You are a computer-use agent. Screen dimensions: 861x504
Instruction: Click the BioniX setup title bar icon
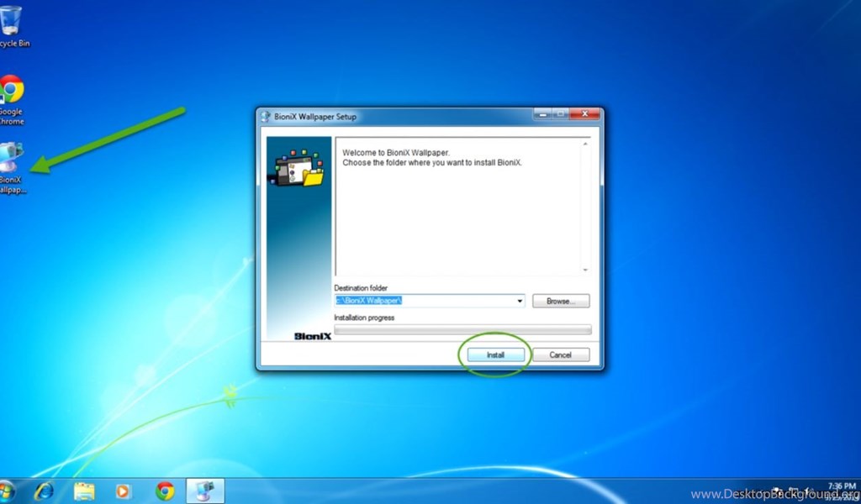click(265, 116)
